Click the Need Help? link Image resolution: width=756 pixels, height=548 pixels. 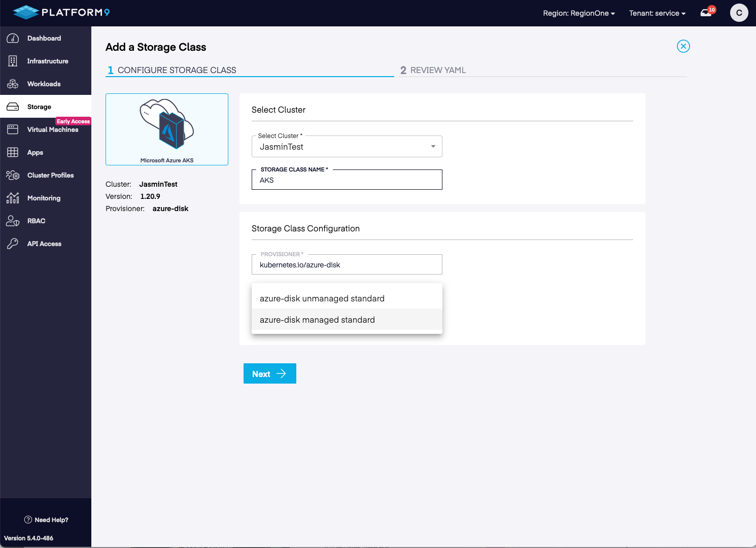(46, 520)
